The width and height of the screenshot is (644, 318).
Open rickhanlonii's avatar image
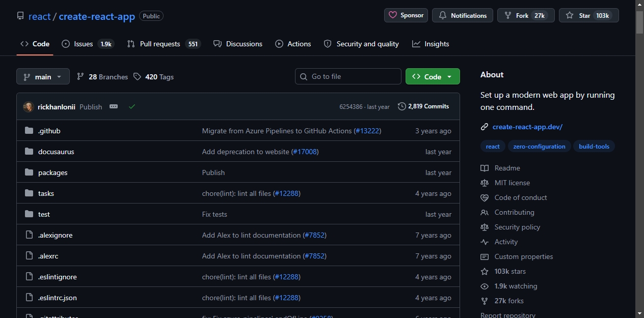click(x=29, y=107)
